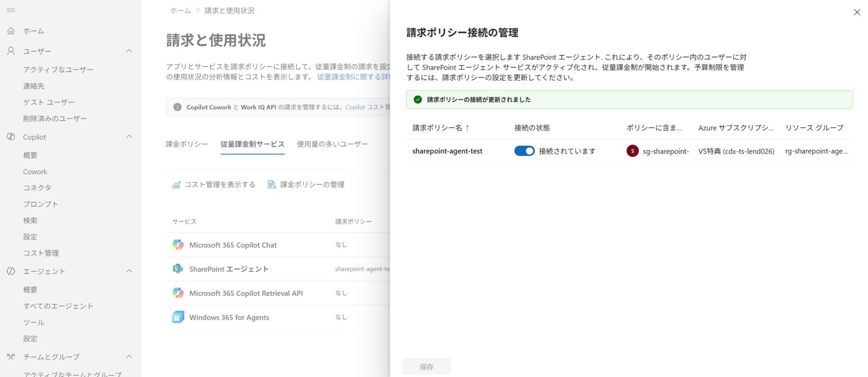The width and height of the screenshot is (868, 377).
Task: Select sharepoint-agent-test policy name
Action: (x=447, y=151)
